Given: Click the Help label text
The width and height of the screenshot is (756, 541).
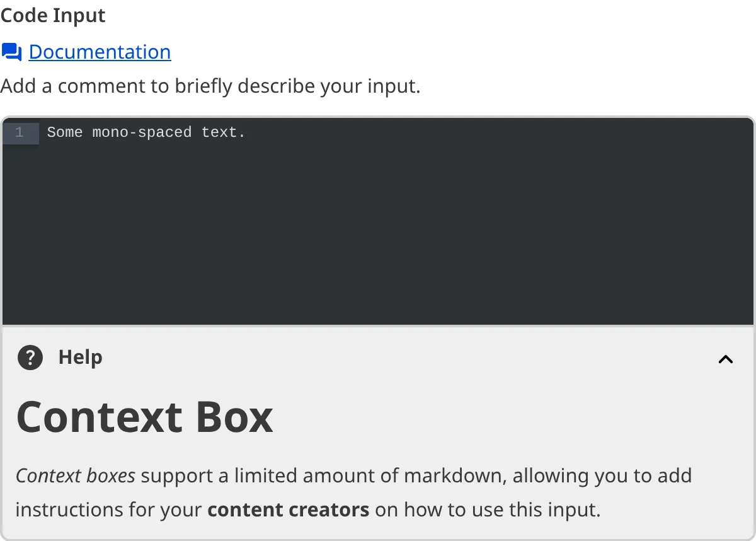Looking at the screenshot, I should coord(80,357).
